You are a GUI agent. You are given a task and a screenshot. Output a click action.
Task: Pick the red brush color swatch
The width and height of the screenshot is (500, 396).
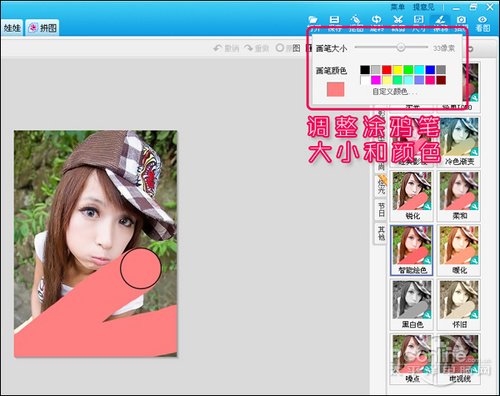[x=387, y=70]
